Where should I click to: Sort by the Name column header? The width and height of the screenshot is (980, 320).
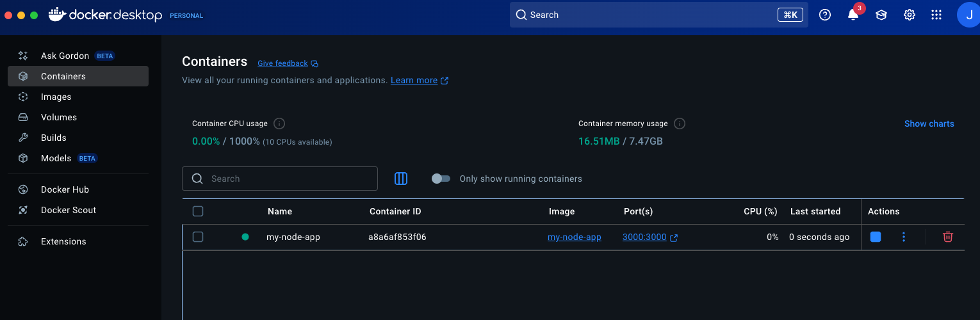coord(280,211)
